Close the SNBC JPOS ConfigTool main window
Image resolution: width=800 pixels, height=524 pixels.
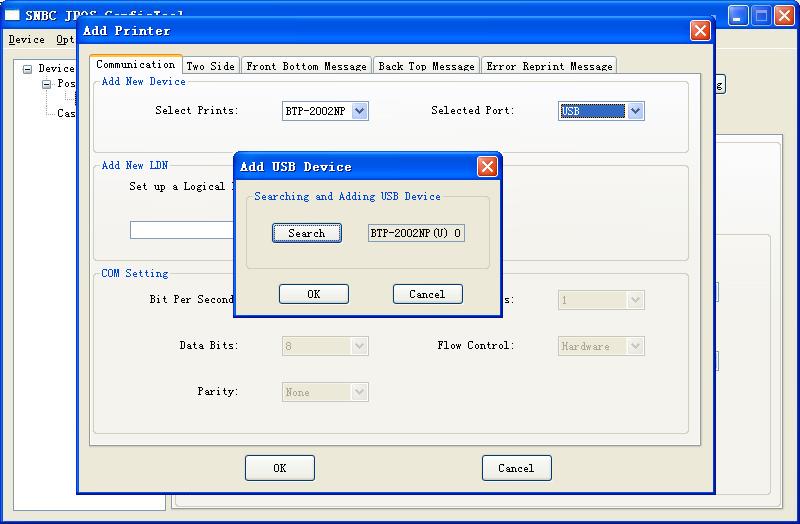[784, 15]
